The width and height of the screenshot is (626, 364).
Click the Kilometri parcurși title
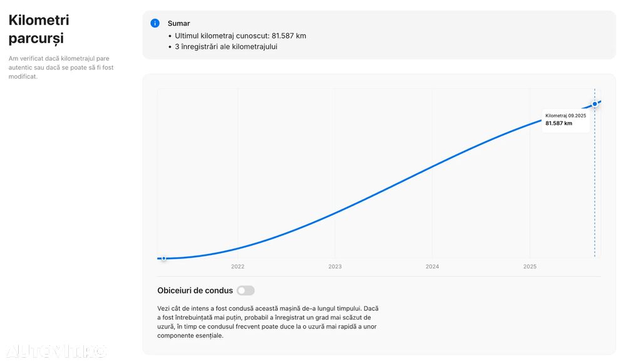click(39, 29)
